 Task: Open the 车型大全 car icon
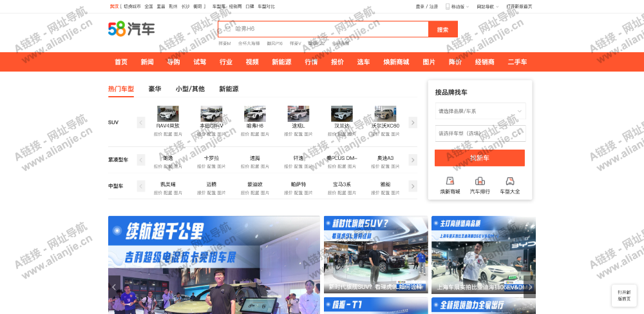click(509, 181)
